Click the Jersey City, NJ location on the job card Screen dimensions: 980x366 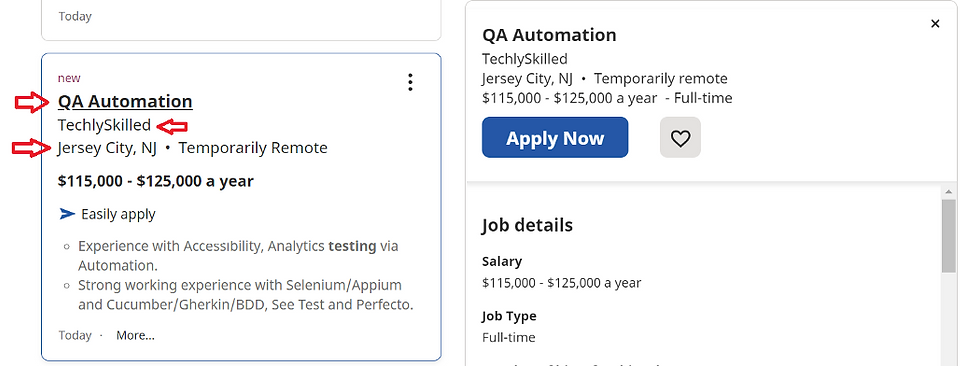(107, 148)
